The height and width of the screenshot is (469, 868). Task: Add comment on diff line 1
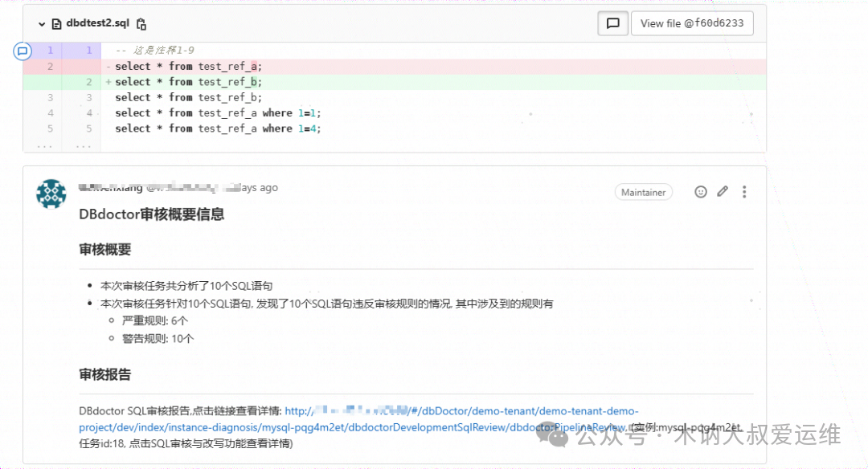[x=23, y=51]
